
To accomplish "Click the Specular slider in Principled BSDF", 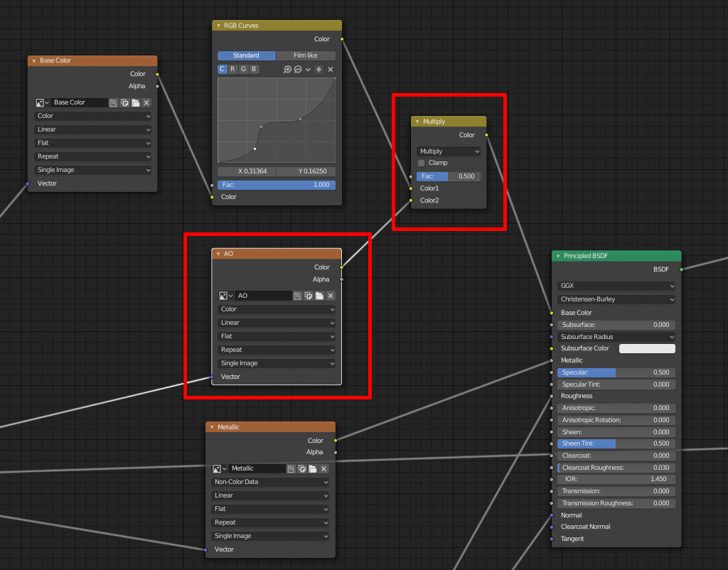I will (616, 372).
